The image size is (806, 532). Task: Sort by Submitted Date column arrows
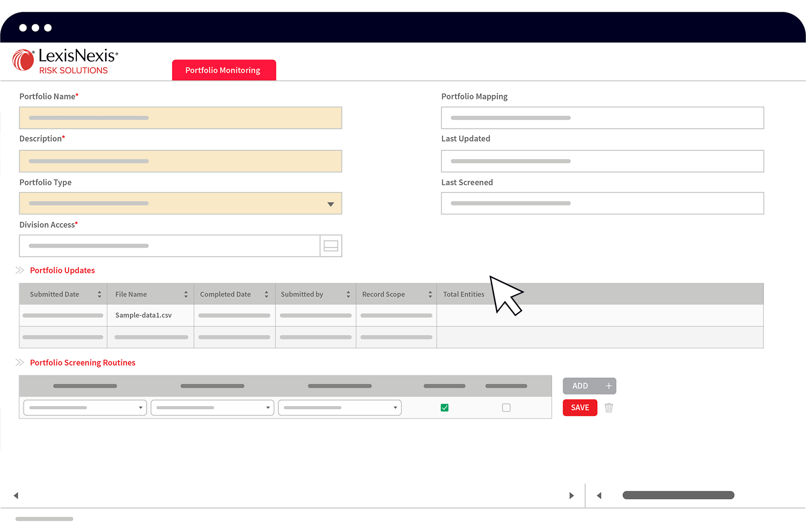(100, 295)
